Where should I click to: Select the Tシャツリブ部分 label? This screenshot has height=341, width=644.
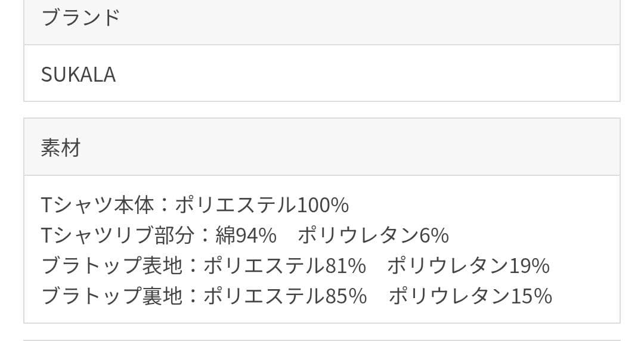click(x=118, y=235)
